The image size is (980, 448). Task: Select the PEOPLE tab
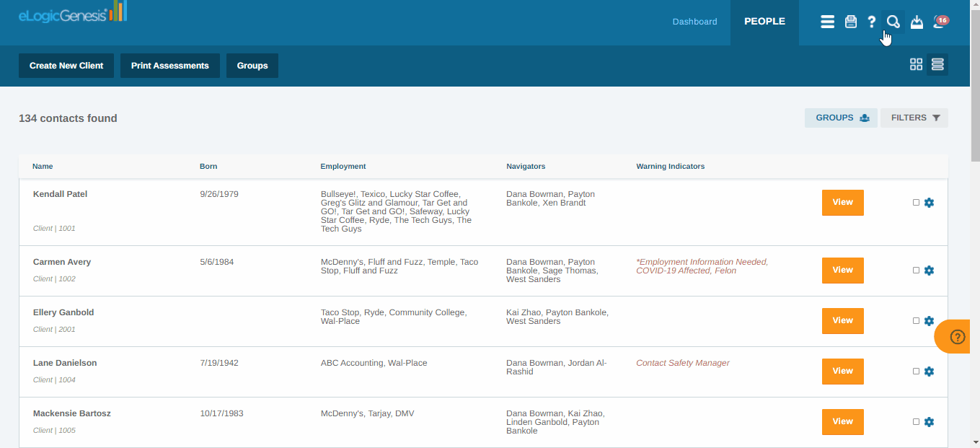764,22
